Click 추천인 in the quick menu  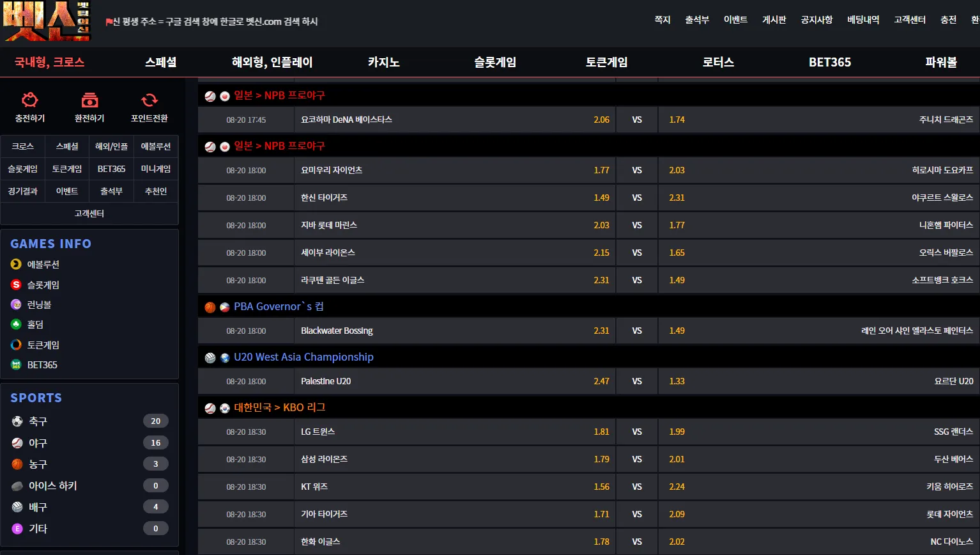click(x=156, y=191)
